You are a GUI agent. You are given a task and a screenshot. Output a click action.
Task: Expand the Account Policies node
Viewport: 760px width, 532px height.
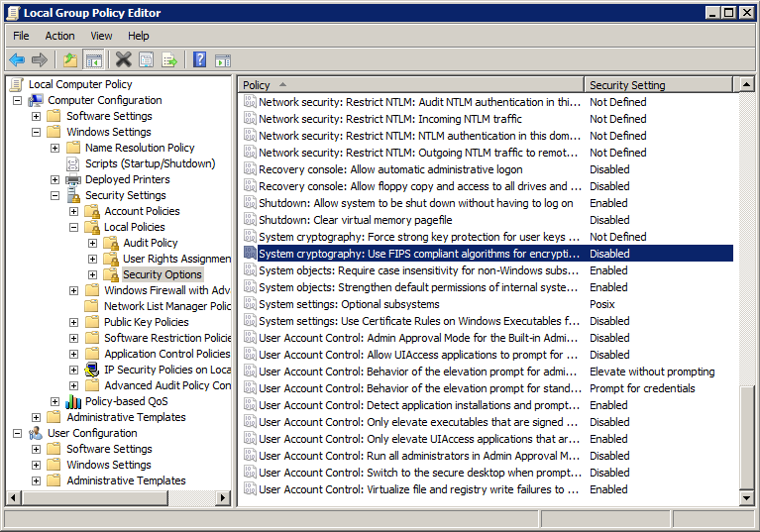click(x=73, y=211)
